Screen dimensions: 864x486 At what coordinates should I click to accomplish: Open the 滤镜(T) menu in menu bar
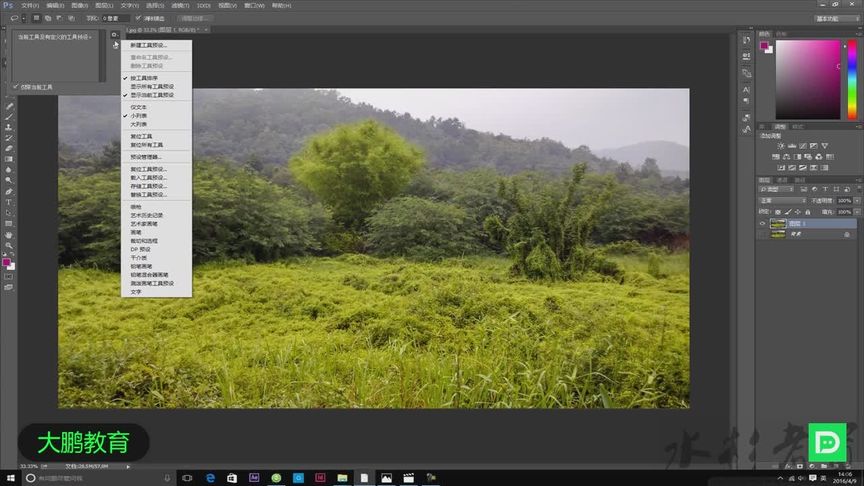(180, 6)
